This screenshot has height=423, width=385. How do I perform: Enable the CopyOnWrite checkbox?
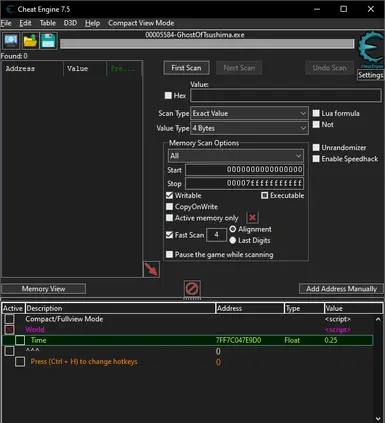pos(169,207)
